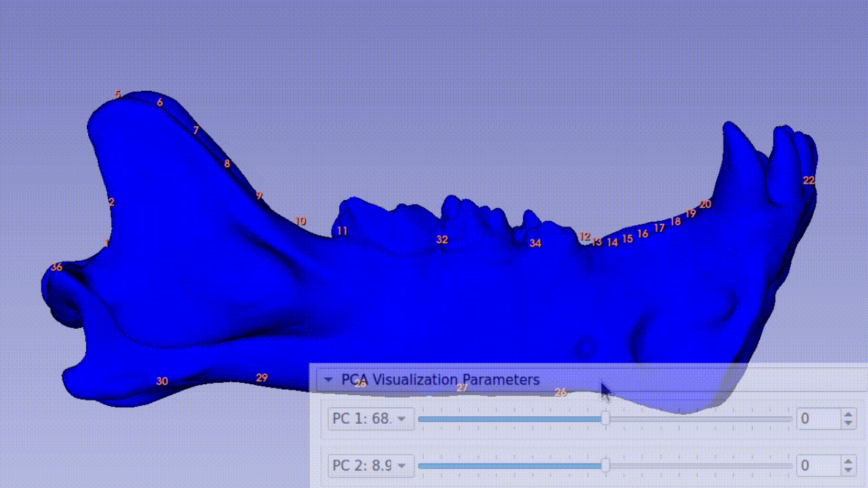Select landmark 32 on the molar row
Image resolution: width=868 pixels, height=488 pixels.
point(442,239)
